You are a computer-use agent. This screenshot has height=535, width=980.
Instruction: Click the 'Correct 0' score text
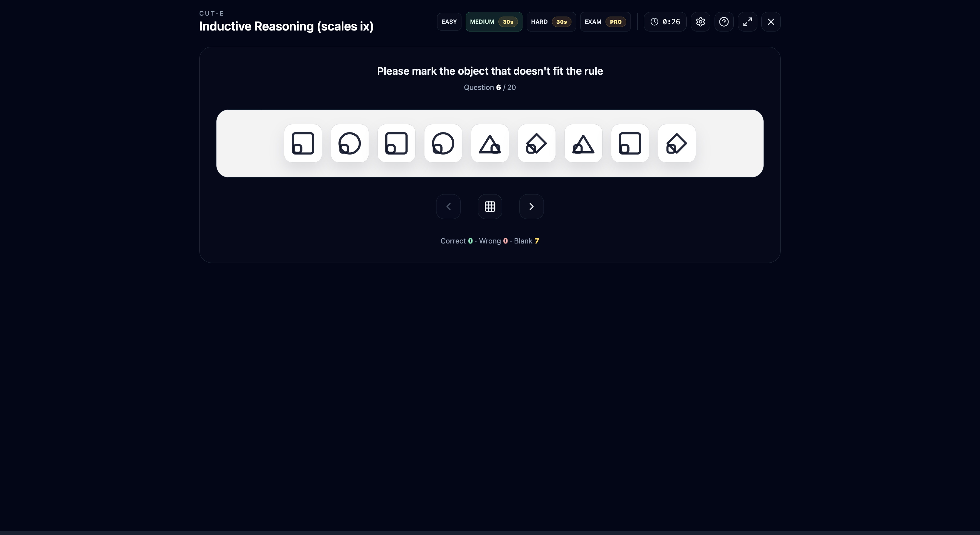click(457, 241)
